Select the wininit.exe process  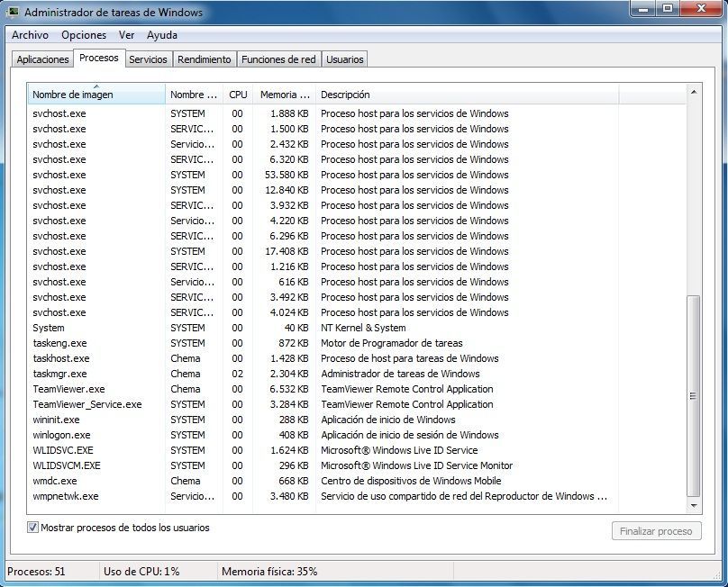coord(323,420)
